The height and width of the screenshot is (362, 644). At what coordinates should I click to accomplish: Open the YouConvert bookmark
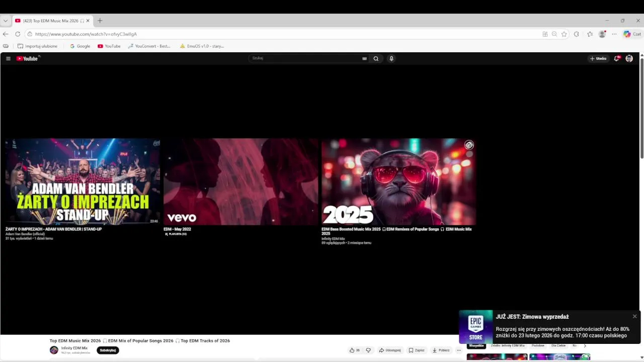click(149, 46)
